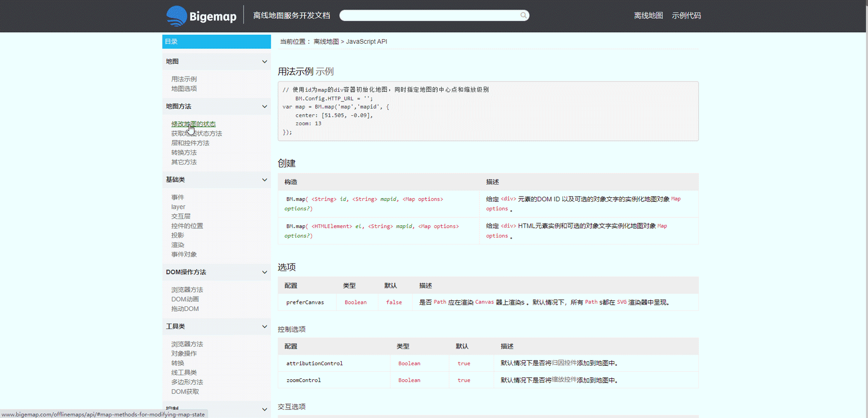Open 线工具类 sidebar entry
The image size is (868, 418).
tap(184, 372)
